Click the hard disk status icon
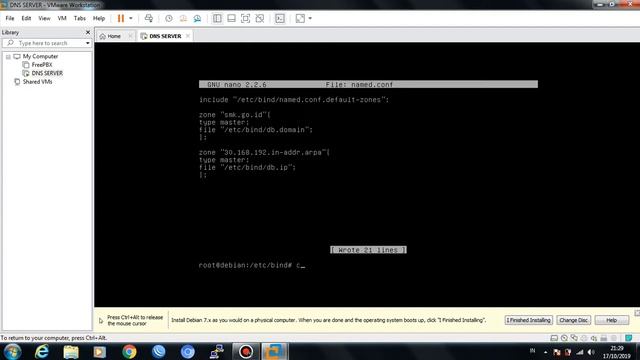This screenshot has width=640, height=360. click(554, 338)
